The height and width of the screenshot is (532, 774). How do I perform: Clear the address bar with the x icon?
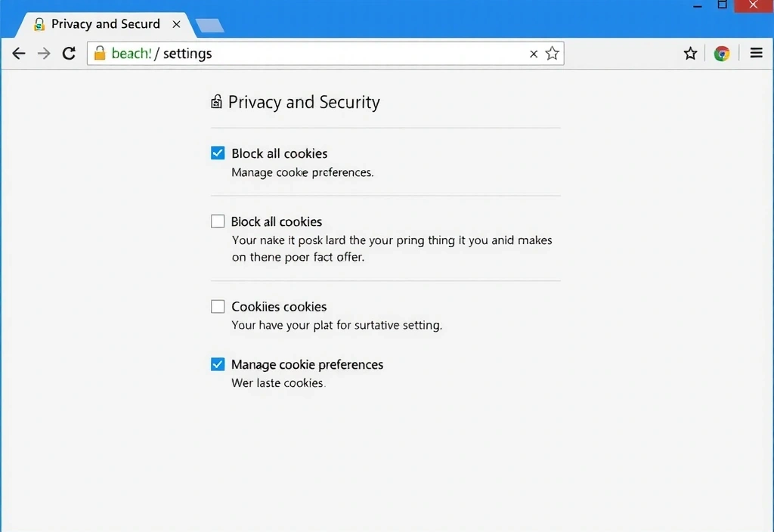(x=534, y=54)
